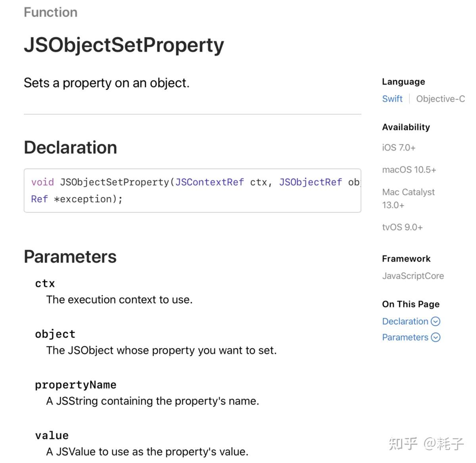Image resolution: width=476 pixels, height=463 pixels.
Task: Click the JavaScriptCore framework name
Action: coord(413,276)
